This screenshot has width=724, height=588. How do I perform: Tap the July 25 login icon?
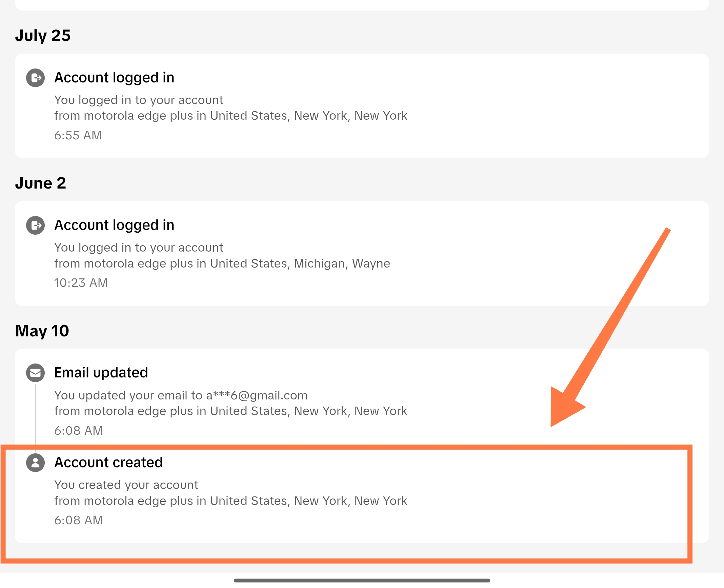click(x=36, y=78)
